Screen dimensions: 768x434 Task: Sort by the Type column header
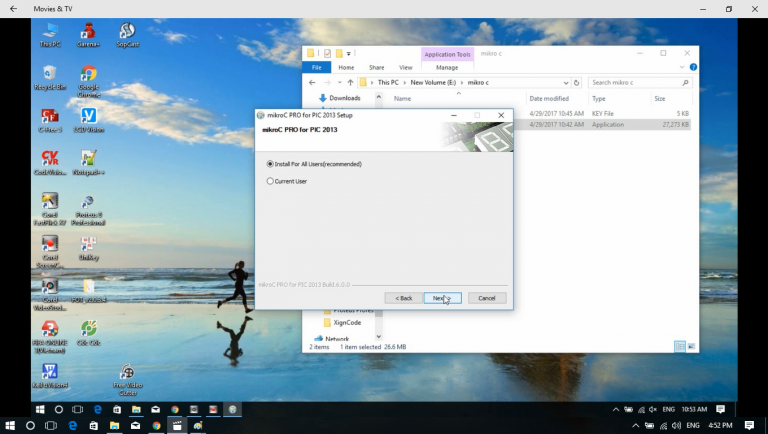pyautogui.click(x=599, y=98)
